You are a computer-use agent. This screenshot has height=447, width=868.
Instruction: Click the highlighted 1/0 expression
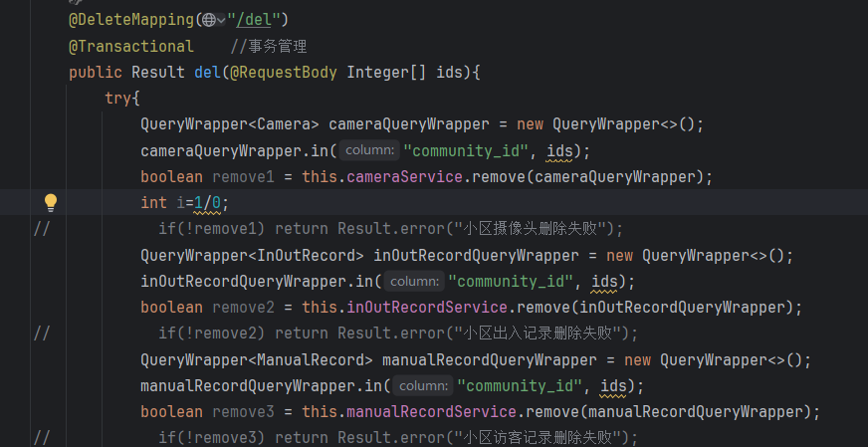pos(208,203)
